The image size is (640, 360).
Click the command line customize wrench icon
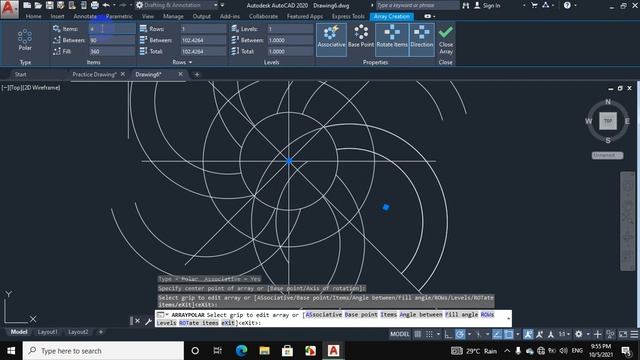tap(148, 321)
